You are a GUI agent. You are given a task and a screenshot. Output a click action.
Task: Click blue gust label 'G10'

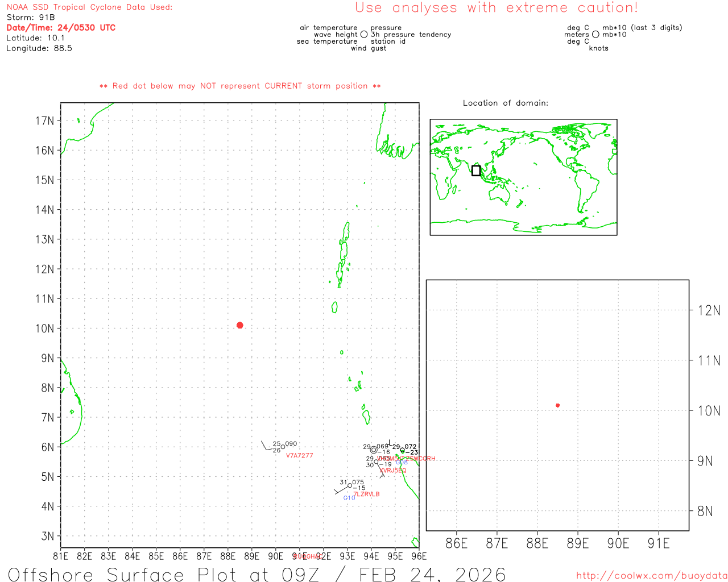[x=349, y=498]
